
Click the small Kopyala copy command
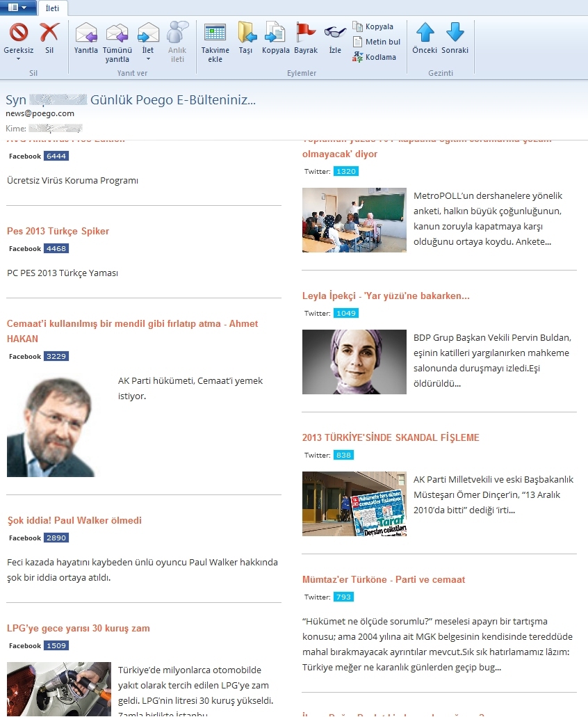[373, 26]
